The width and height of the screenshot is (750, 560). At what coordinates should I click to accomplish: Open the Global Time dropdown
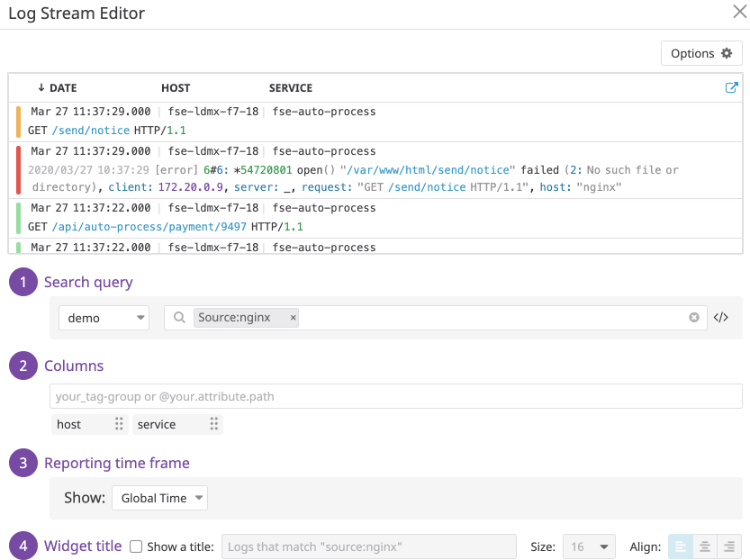coord(159,497)
